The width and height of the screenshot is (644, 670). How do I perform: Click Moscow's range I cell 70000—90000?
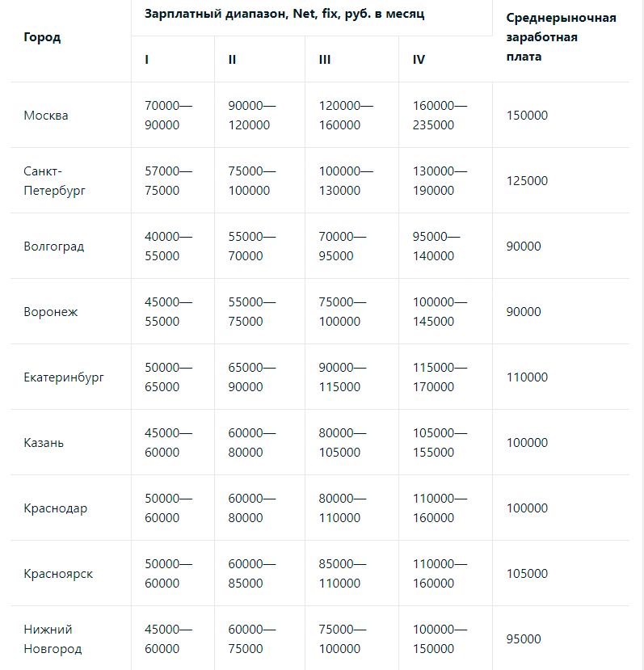pos(168,116)
